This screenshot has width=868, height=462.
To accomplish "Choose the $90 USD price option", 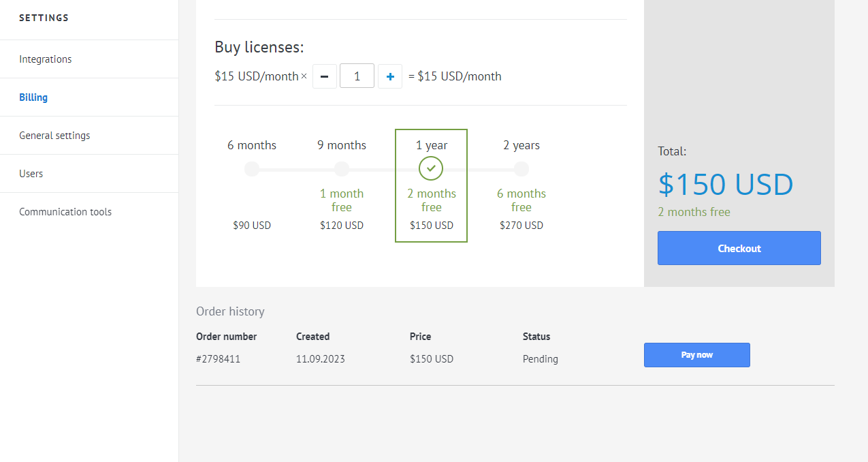I will pyautogui.click(x=252, y=226).
